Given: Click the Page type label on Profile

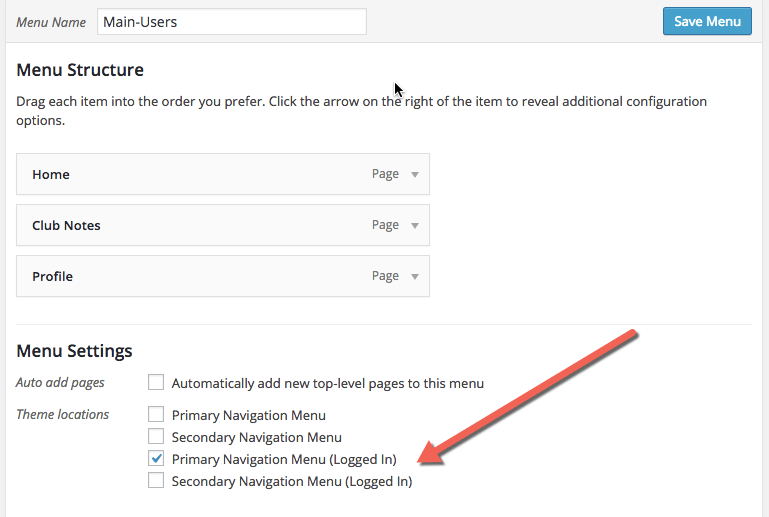Looking at the screenshot, I should coord(385,276).
